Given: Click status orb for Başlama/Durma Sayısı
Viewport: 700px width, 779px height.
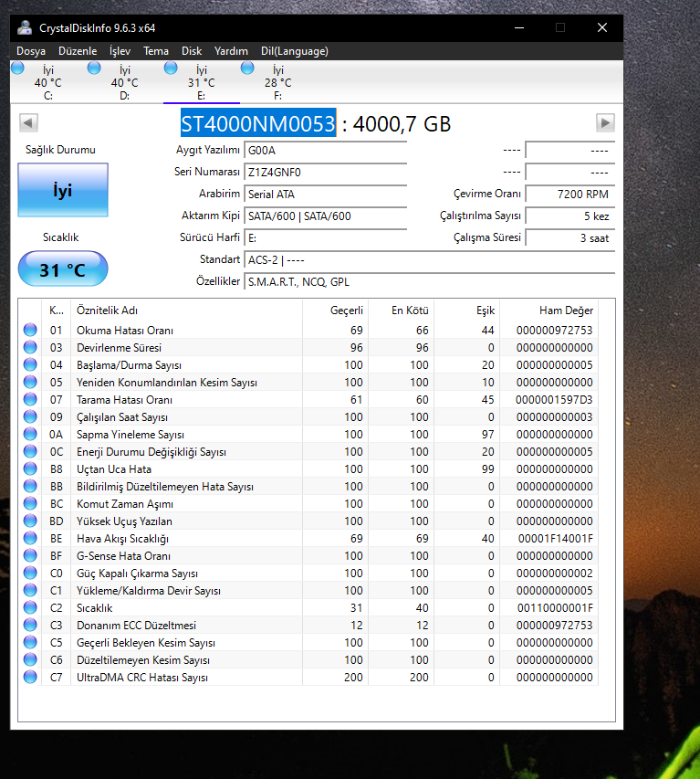Looking at the screenshot, I should tap(30, 364).
